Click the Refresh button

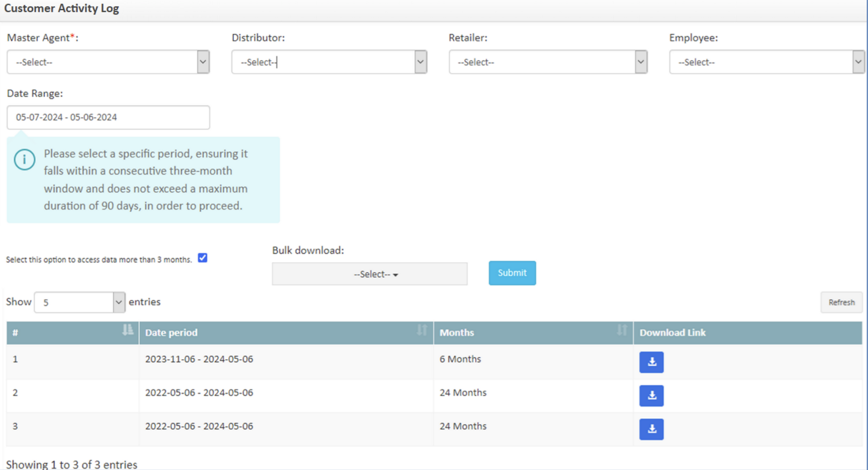coord(841,302)
